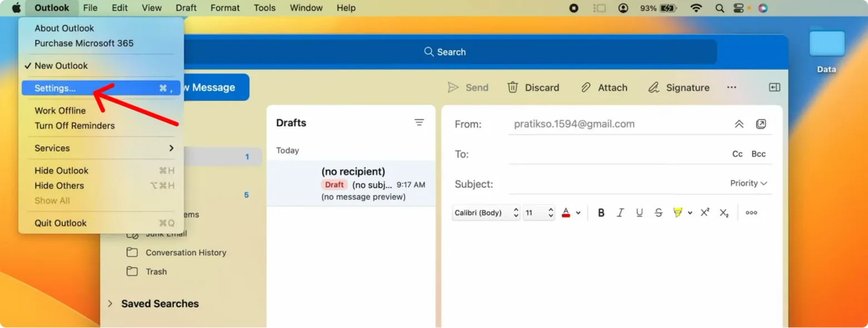Click the Search bar

tap(445, 52)
